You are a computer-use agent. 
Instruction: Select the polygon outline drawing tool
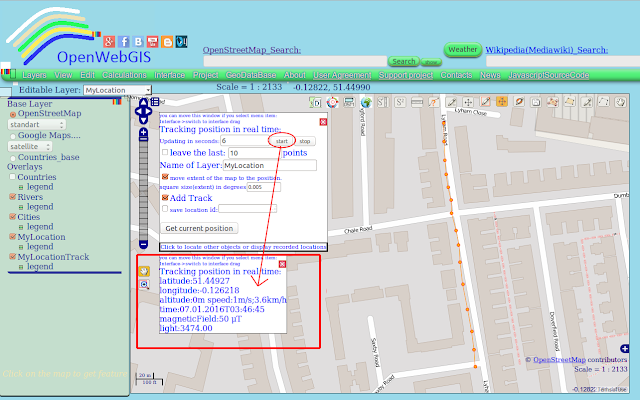pos(603,102)
